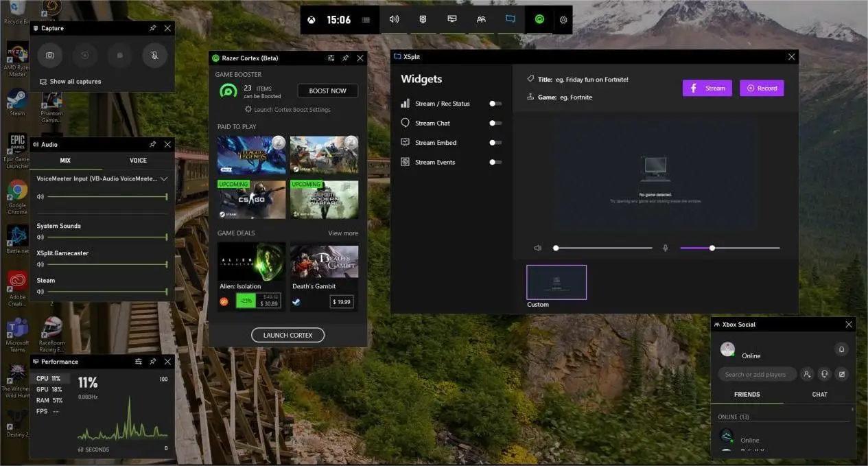Mute the XSplit microphone icon

[x=665, y=248]
